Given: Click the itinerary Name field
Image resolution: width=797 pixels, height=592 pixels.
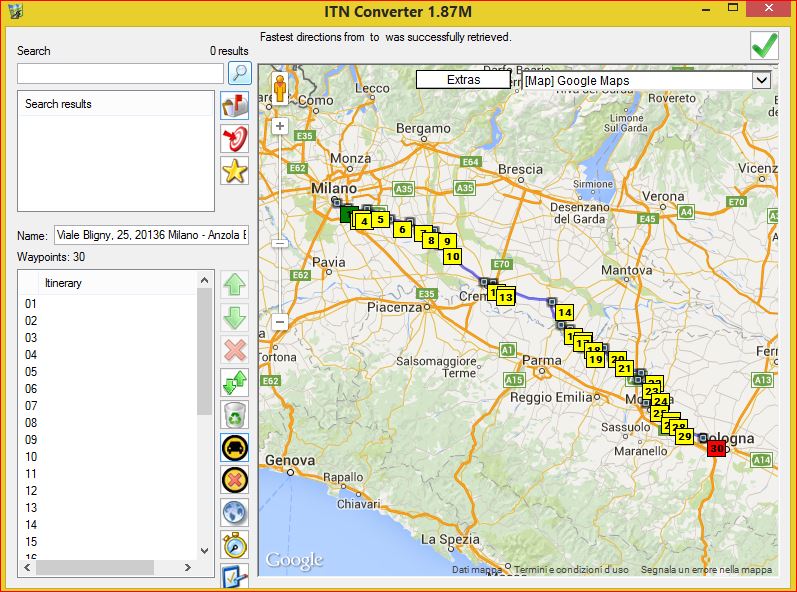Looking at the screenshot, I should click(x=151, y=235).
